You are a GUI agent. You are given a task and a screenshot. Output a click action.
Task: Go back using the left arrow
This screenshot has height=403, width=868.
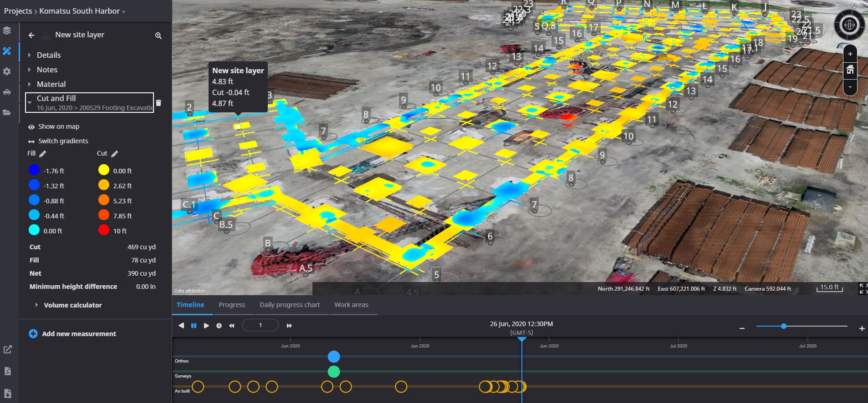click(31, 35)
